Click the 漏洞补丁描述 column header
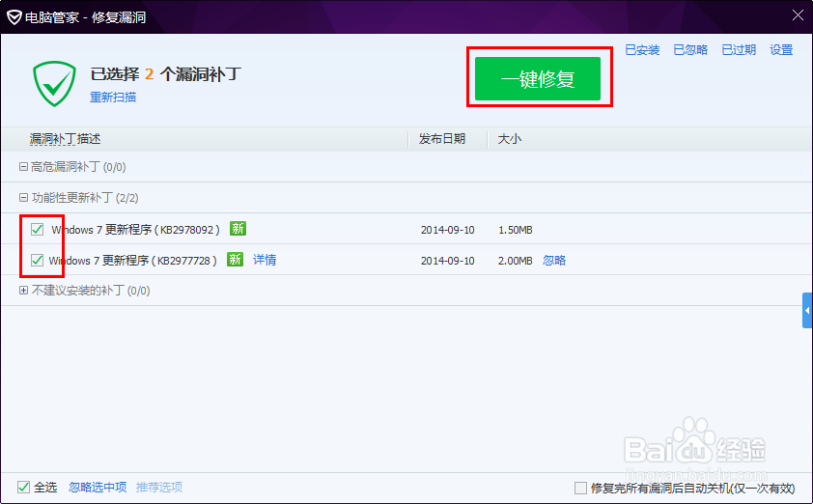Screen dimensions: 813x504 (65, 139)
